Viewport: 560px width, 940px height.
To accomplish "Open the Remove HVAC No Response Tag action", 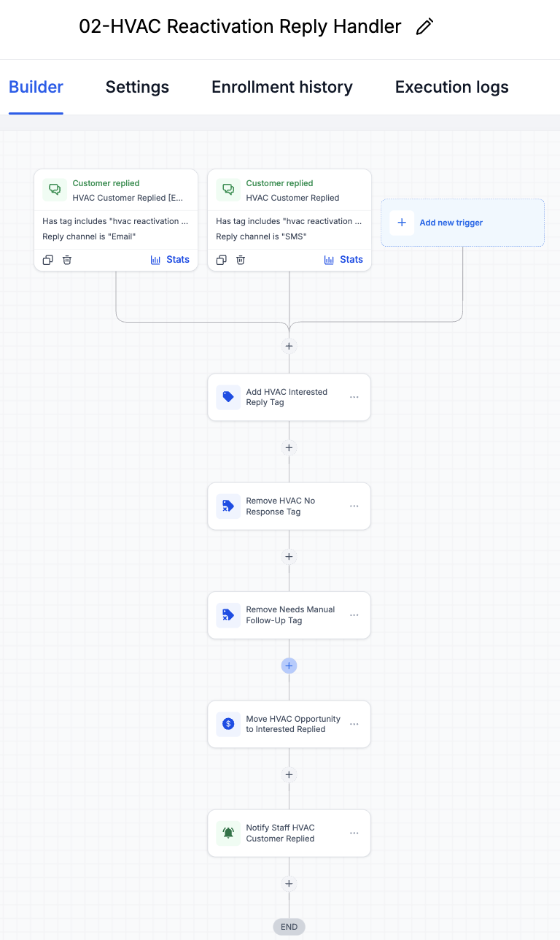I will click(289, 506).
